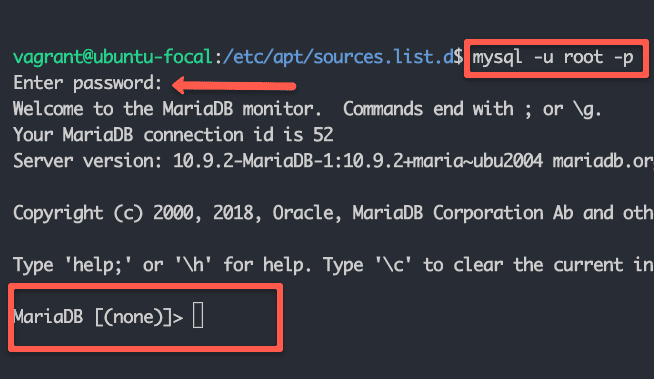Click the terminal cursor block after MariaDB prompt
The height and width of the screenshot is (379, 654).
tap(198, 316)
